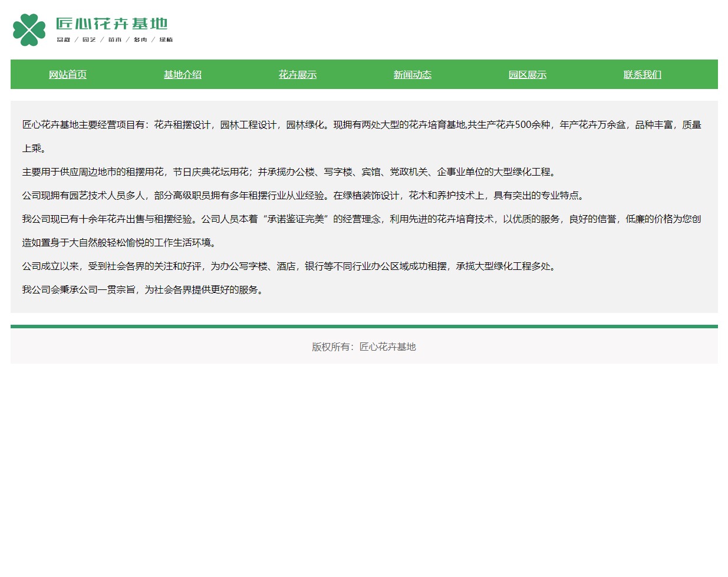Go to 网站首页 in the navigation bar

point(68,74)
